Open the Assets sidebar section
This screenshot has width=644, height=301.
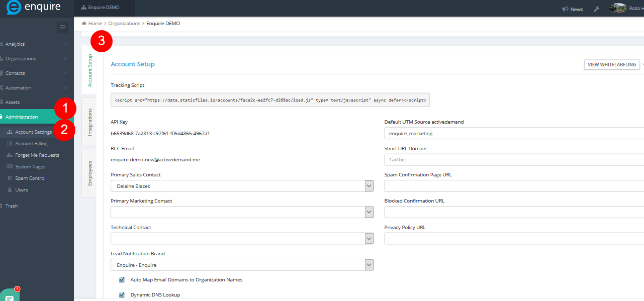click(x=37, y=103)
